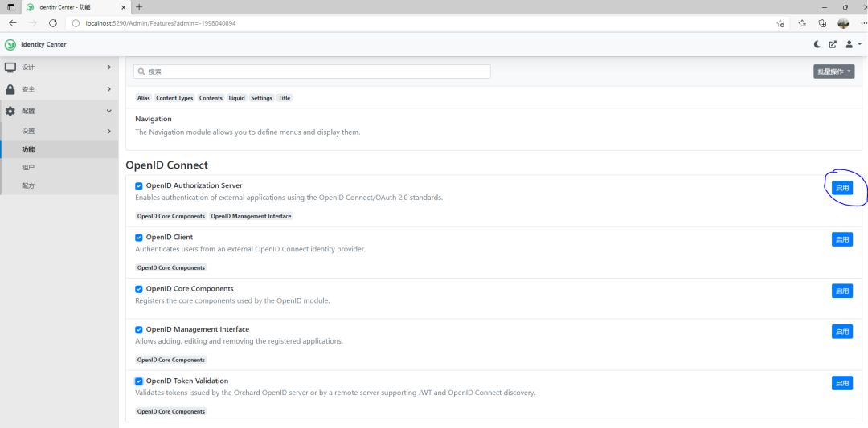
Task: Click the site info icon in address bar
Action: (x=76, y=23)
